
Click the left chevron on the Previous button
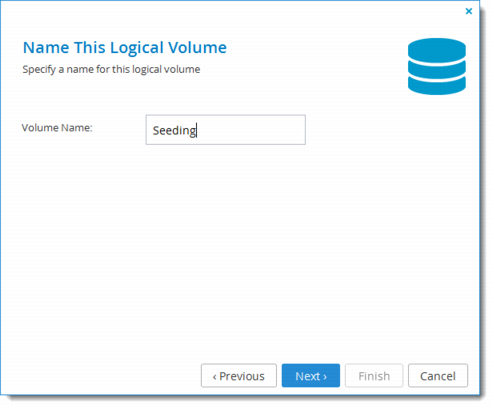214,377
